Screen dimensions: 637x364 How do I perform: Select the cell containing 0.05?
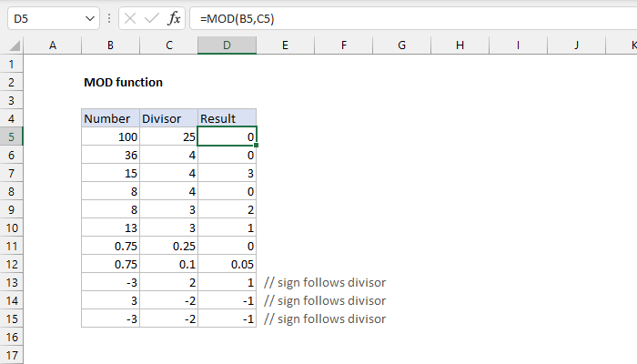tap(227, 265)
